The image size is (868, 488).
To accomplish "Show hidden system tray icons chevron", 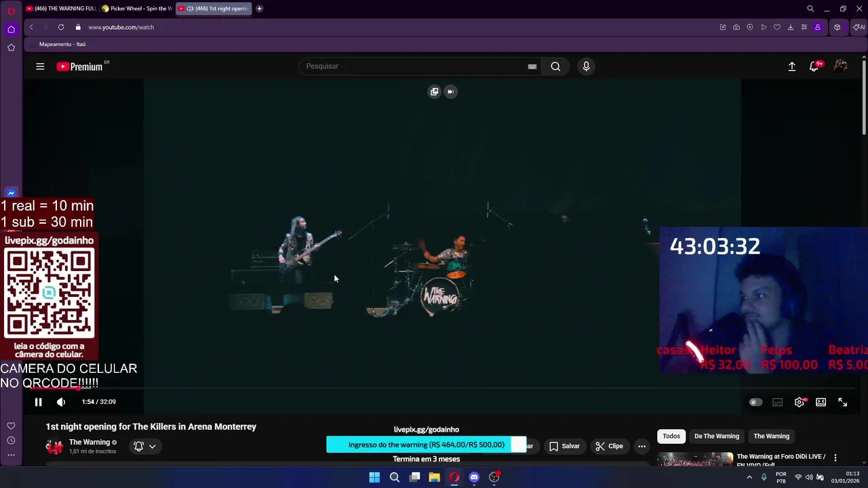I will [749, 477].
